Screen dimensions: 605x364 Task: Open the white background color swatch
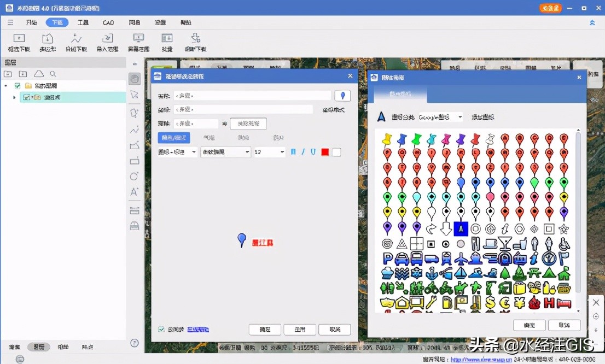point(336,152)
